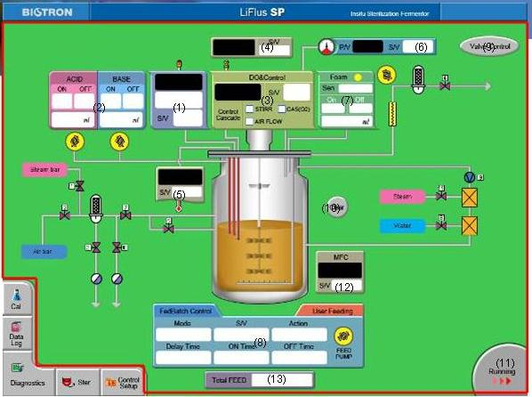
Task: Click the ACID OFF time field
Action: click(x=84, y=101)
